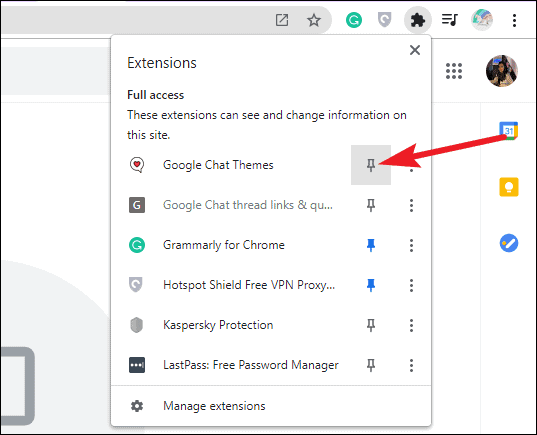Select Google Chat Themes extension
537x435 pixels.
tap(231, 165)
